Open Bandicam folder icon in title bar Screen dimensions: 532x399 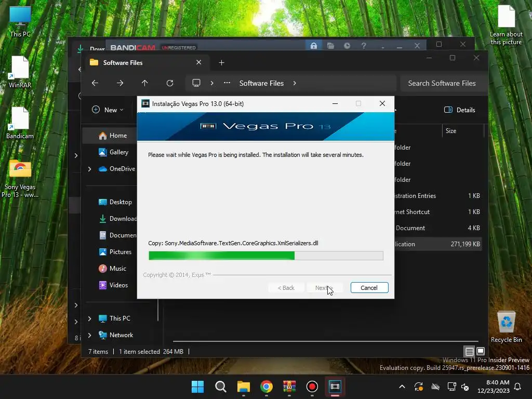tap(330, 46)
